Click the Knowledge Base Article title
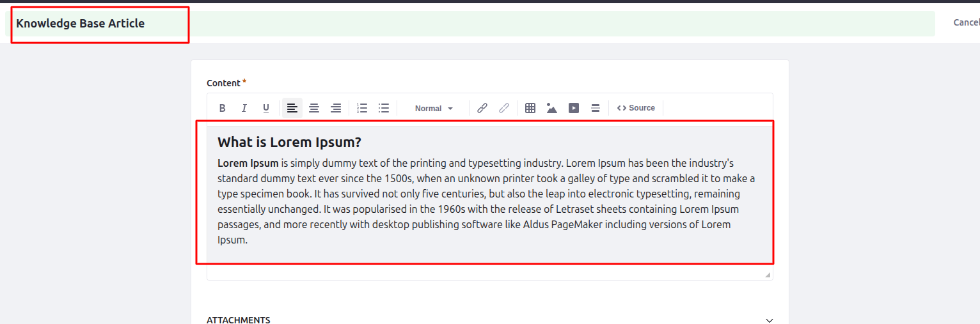Screen dimensions: 980x324 (x=81, y=23)
